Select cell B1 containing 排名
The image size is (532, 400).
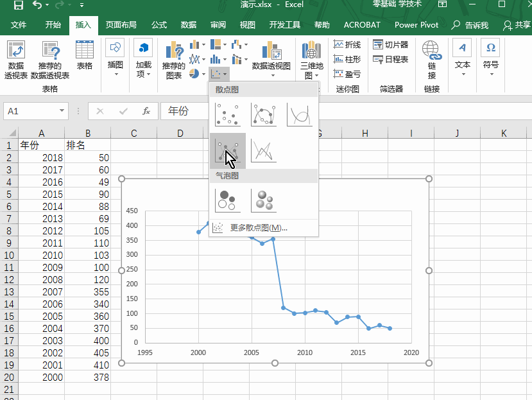pyautogui.click(x=87, y=145)
